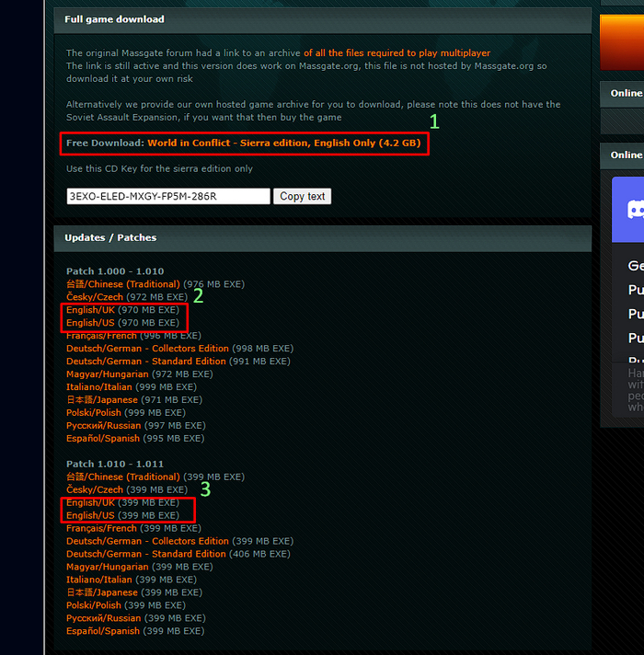The height and width of the screenshot is (655, 644).
Task: Download English/US 970 MB patch
Action: [91, 323]
